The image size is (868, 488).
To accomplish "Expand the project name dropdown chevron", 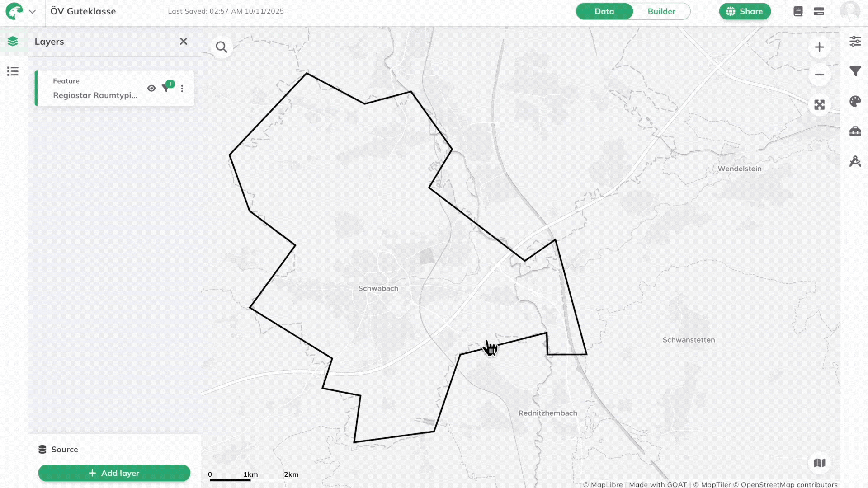I will tap(33, 12).
